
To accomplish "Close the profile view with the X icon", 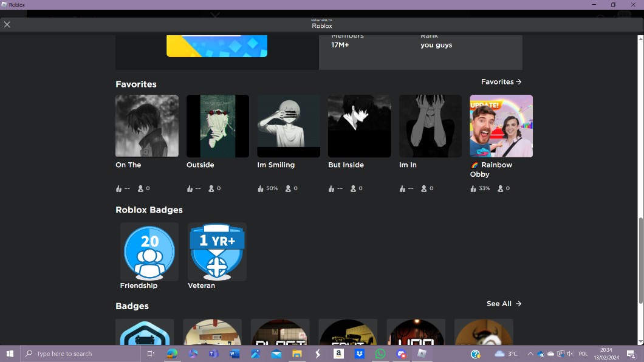I will [x=7, y=24].
